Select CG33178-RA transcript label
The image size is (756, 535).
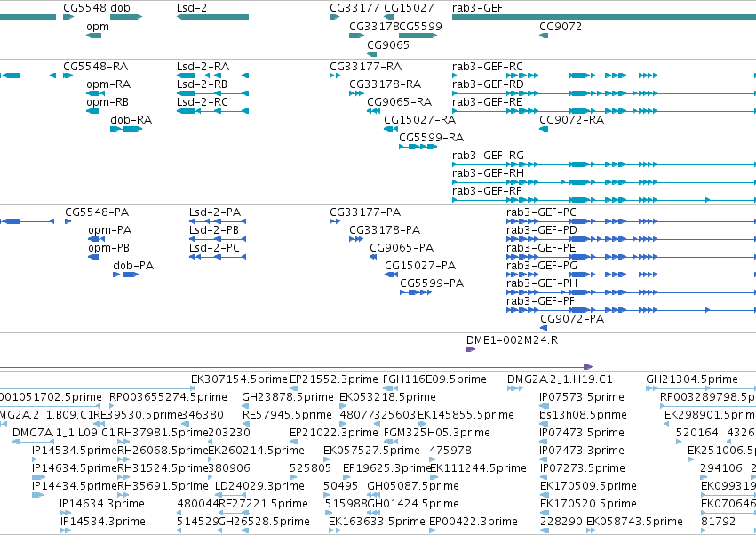(386, 84)
